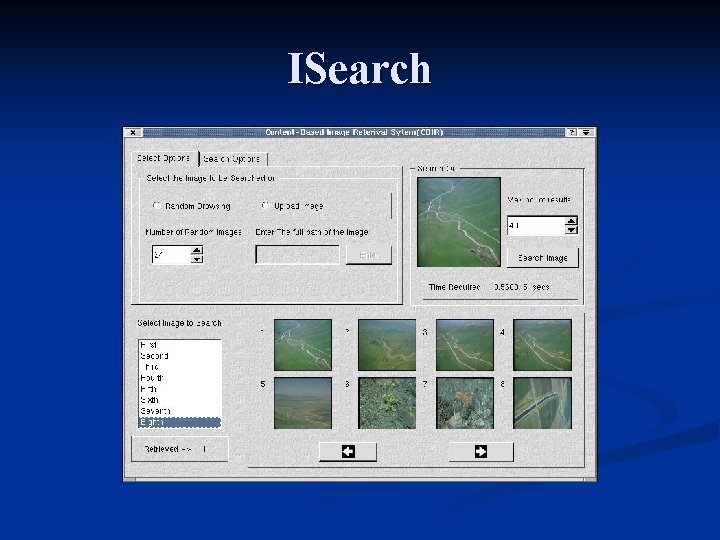The image size is (720, 540).
Task: Click the Number of Random Images field
Action: tap(171, 254)
